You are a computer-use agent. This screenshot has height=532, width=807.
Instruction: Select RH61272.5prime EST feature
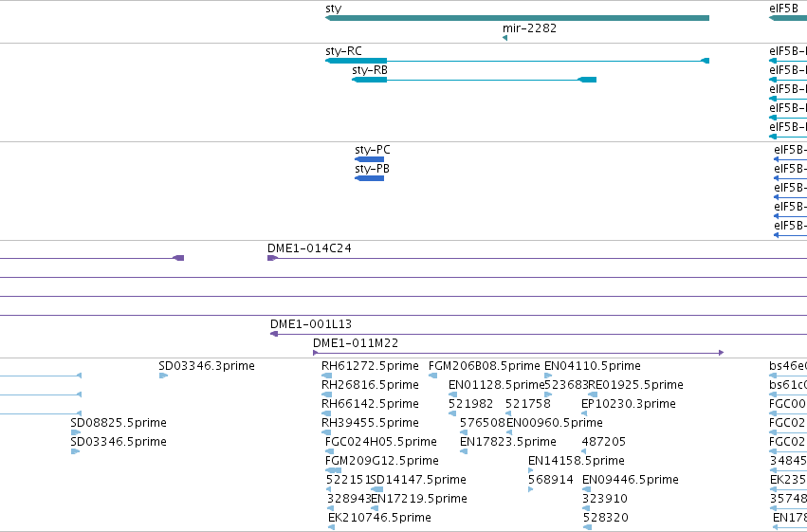tap(327, 376)
